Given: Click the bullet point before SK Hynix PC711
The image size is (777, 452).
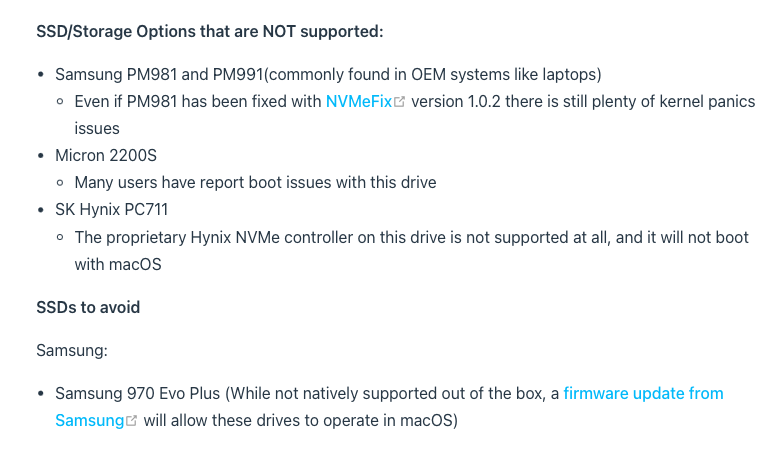Looking at the screenshot, I should coord(41,210).
